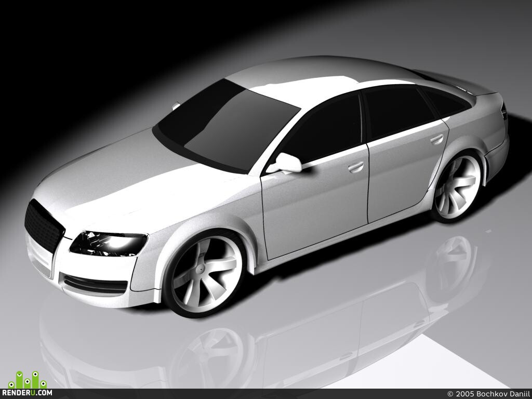The image size is (532, 399).
Task: Click the RENDERU.COM logo text
Action: click(27, 393)
